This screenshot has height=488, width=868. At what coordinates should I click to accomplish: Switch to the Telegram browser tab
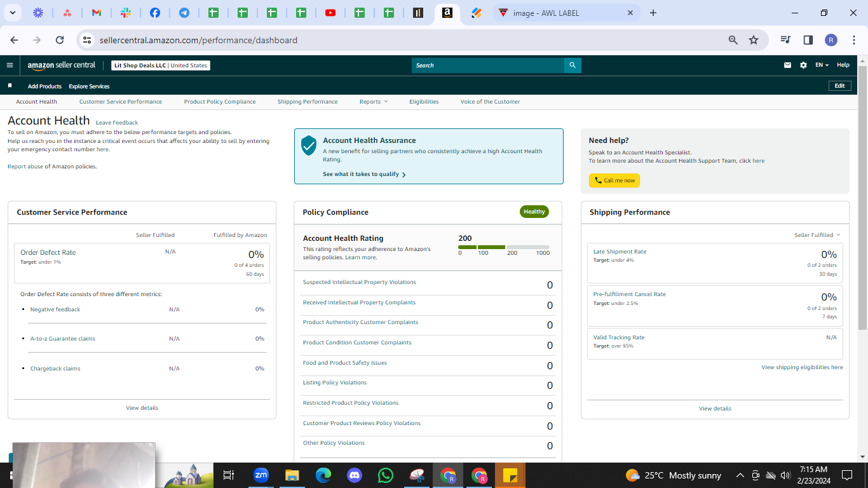[184, 13]
